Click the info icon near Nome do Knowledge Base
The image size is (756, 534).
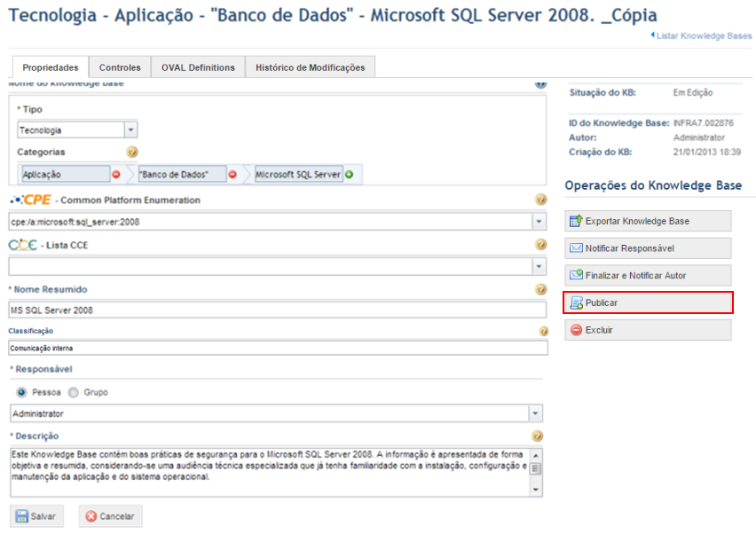tap(541, 84)
